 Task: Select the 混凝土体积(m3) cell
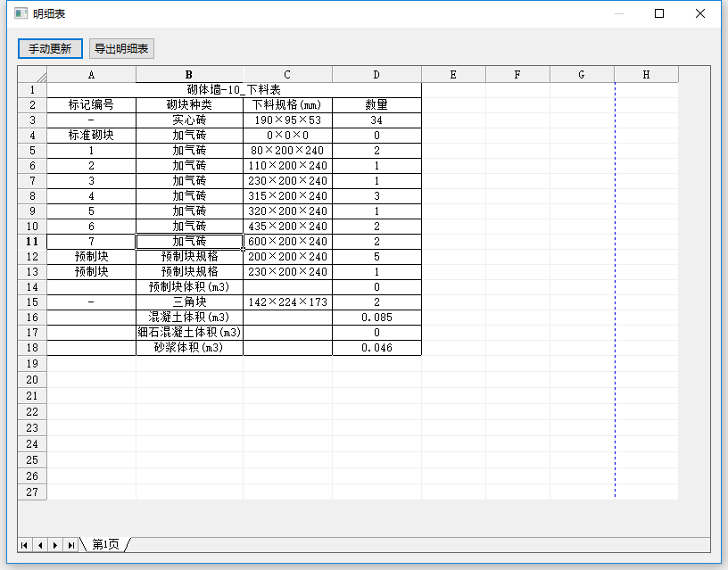pyautogui.click(x=189, y=318)
